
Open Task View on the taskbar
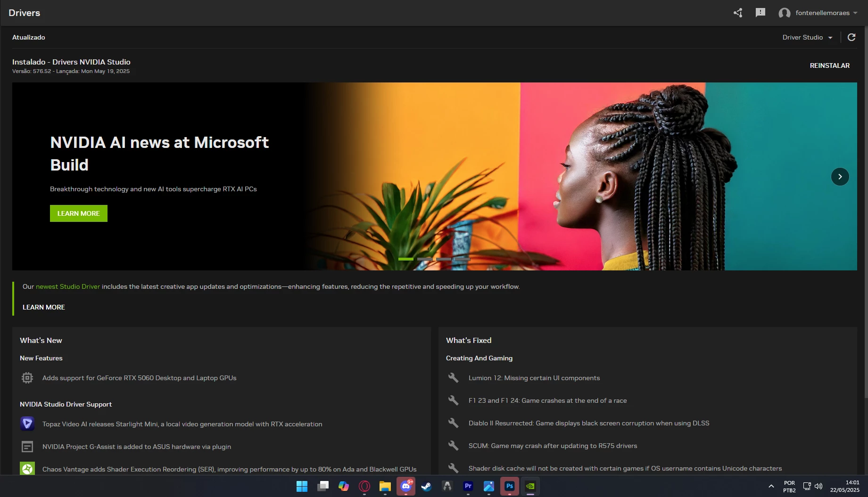point(323,486)
